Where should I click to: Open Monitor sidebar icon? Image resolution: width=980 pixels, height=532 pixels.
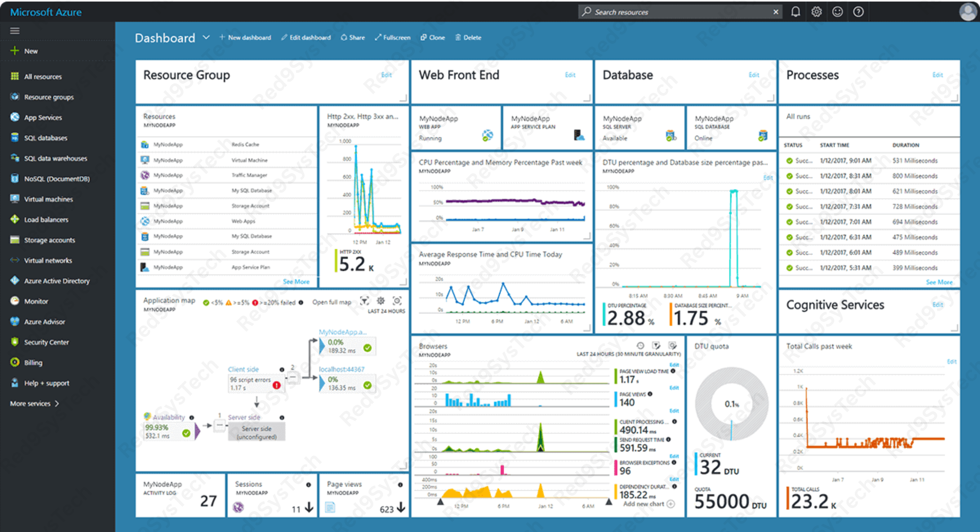tap(15, 301)
